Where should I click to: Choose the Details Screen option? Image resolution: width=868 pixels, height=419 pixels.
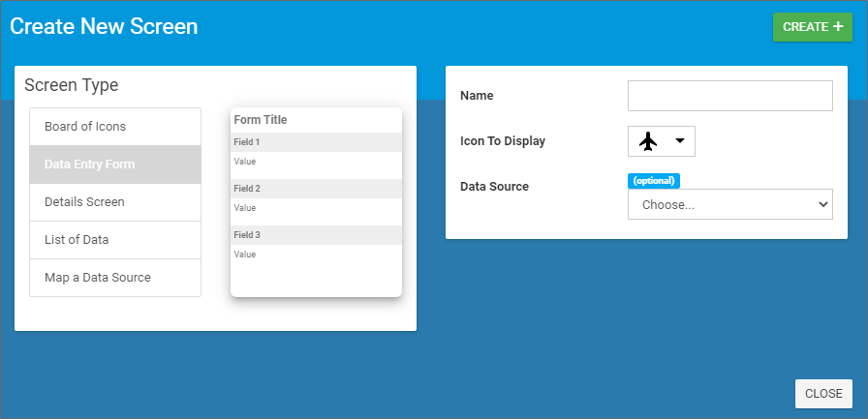click(x=115, y=202)
